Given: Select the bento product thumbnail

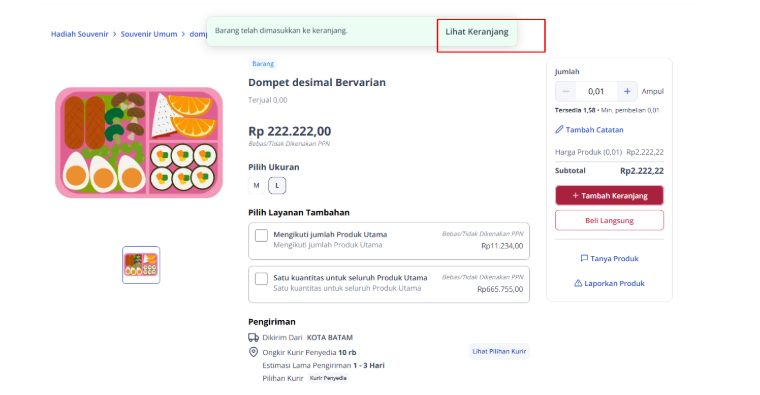Looking at the screenshot, I should [x=141, y=265].
